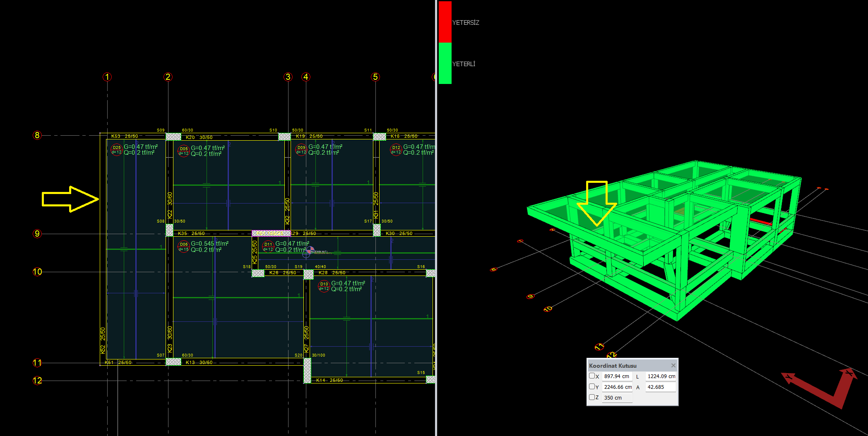The width and height of the screenshot is (868, 436).
Task: Check the Z coordinate lock checkbox
Action: pyautogui.click(x=592, y=397)
